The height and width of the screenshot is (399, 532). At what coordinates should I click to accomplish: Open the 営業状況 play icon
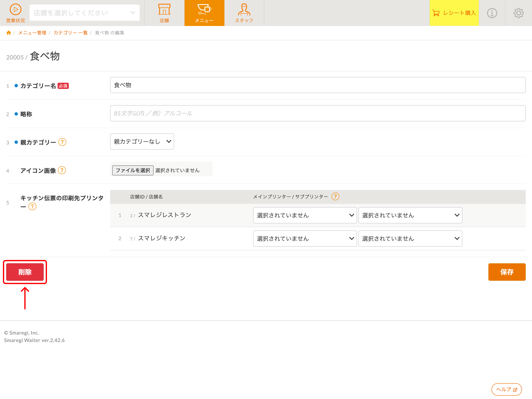pos(15,10)
